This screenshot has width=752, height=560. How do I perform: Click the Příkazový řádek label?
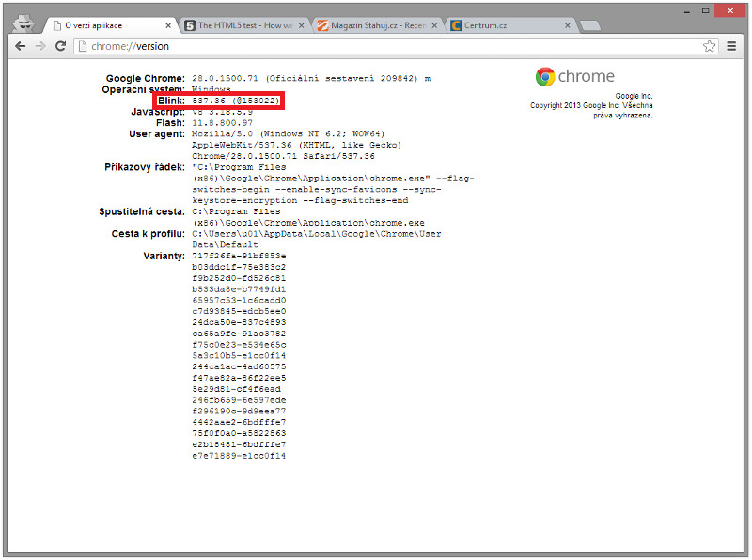[145, 167]
